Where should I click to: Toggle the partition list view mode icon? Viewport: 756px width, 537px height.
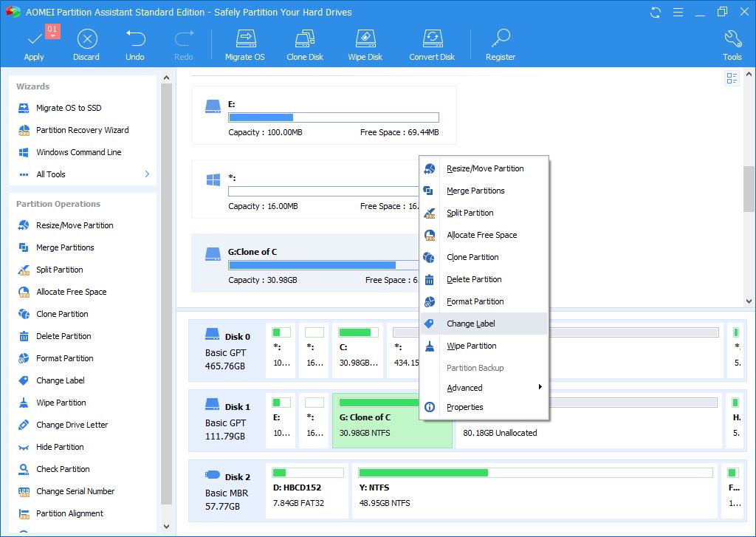pos(732,78)
